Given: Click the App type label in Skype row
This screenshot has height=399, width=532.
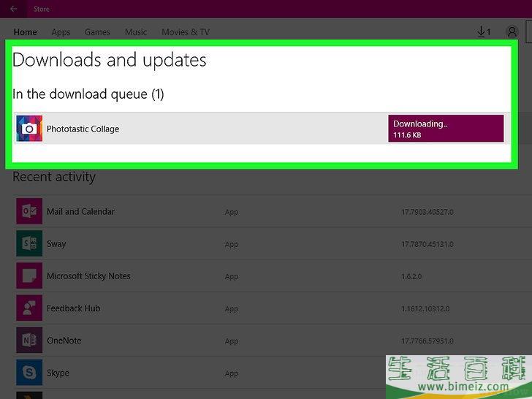Looking at the screenshot, I should click(x=232, y=373).
